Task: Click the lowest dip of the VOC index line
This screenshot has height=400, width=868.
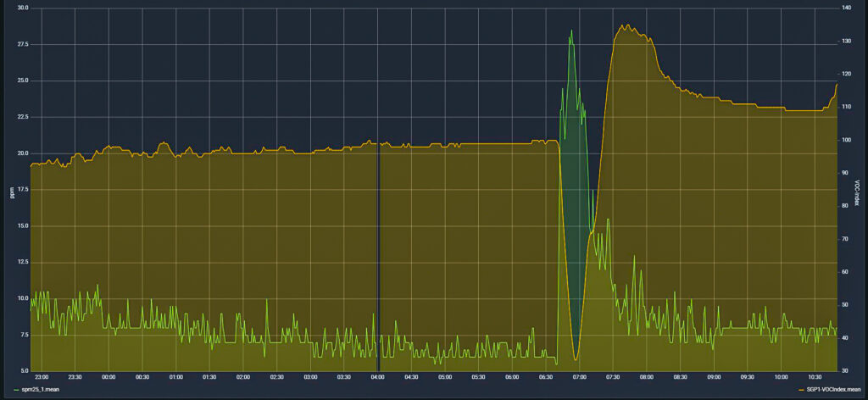Action: pyautogui.click(x=576, y=360)
